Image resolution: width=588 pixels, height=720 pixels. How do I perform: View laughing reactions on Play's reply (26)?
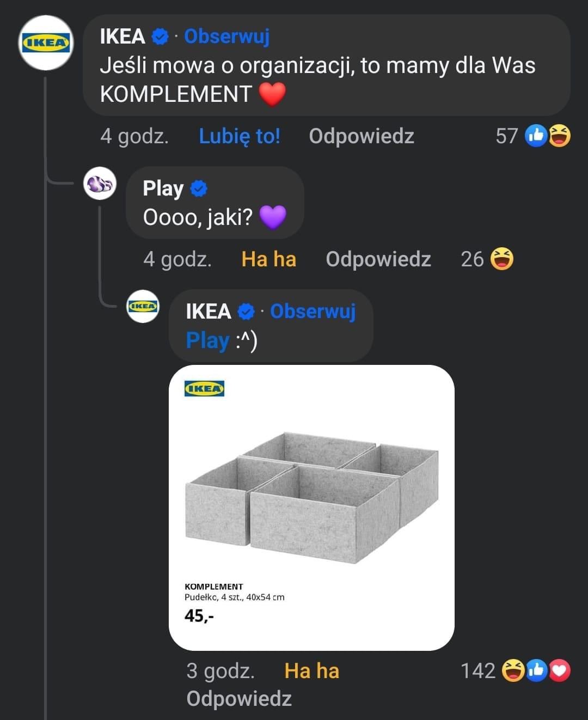(487, 259)
